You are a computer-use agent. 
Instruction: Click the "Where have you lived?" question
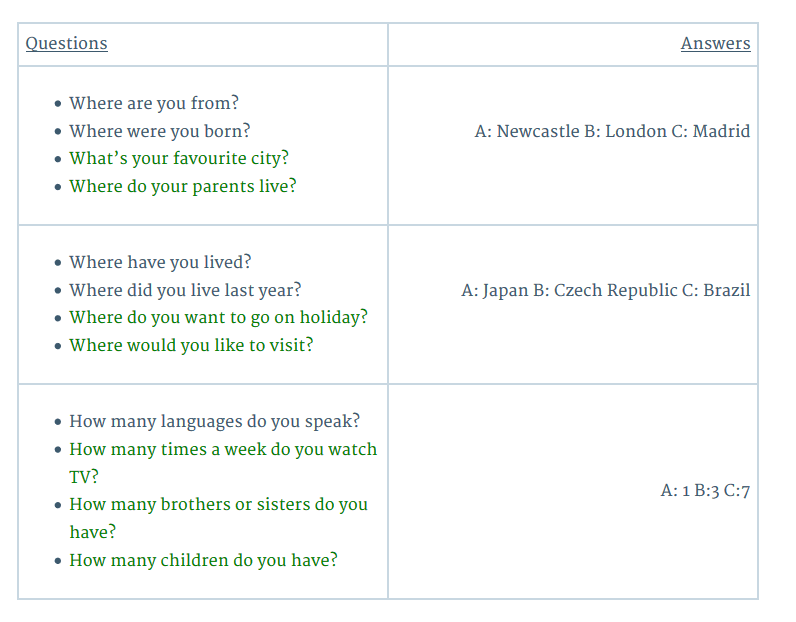(x=160, y=262)
